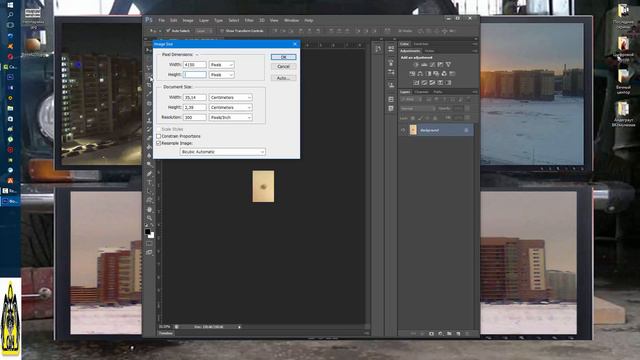Add a Color Balance adjustment
Viewport: 640px width, 360px height.
420,74
